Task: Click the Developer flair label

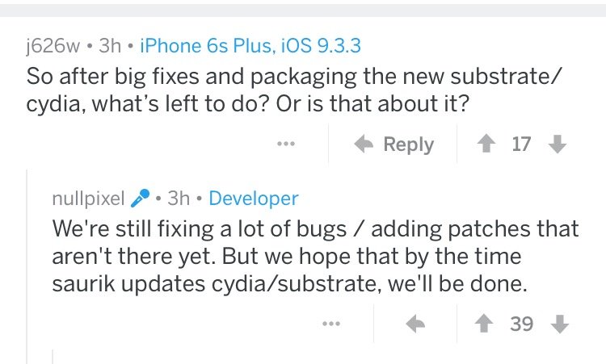Action: pyautogui.click(x=253, y=198)
